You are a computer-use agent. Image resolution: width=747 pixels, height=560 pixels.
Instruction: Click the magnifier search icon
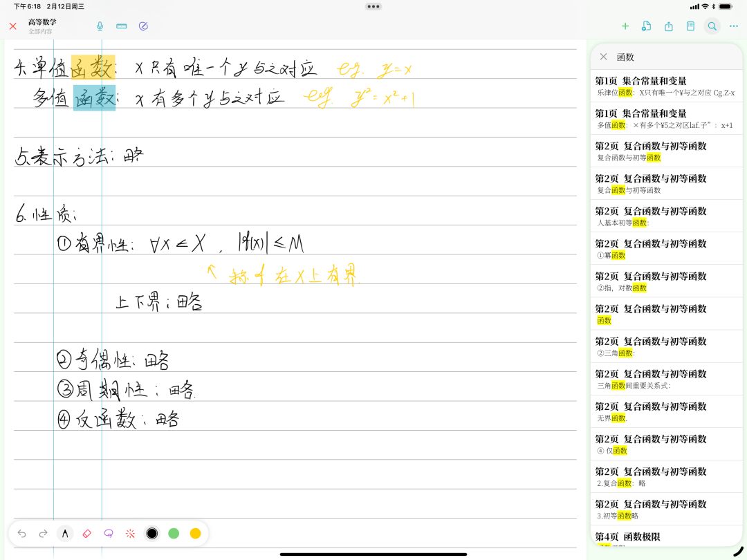[712, 26]
